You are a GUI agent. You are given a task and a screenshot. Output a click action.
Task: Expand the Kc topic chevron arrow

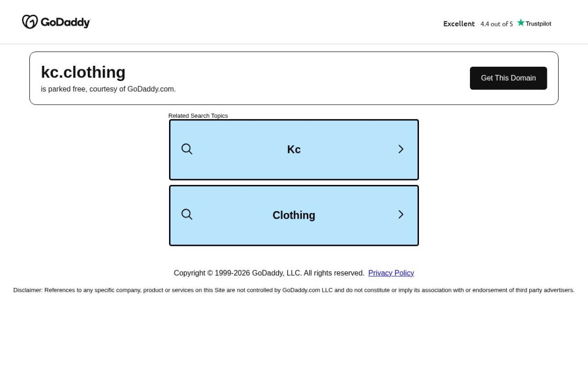point(401,149)
